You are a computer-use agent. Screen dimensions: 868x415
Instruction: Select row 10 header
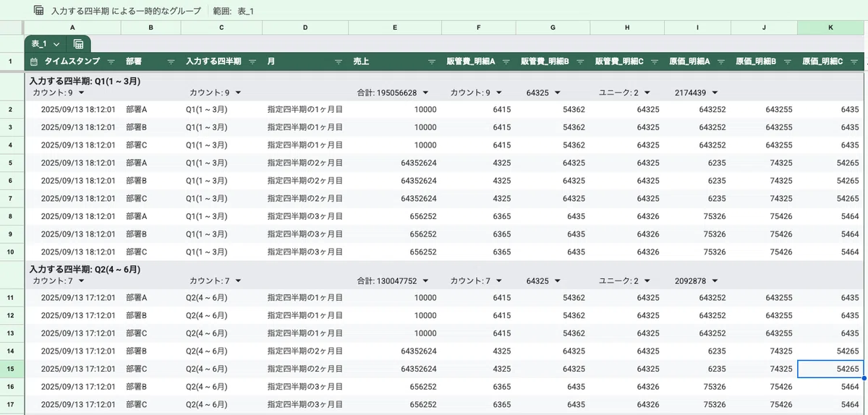point(11,252)
